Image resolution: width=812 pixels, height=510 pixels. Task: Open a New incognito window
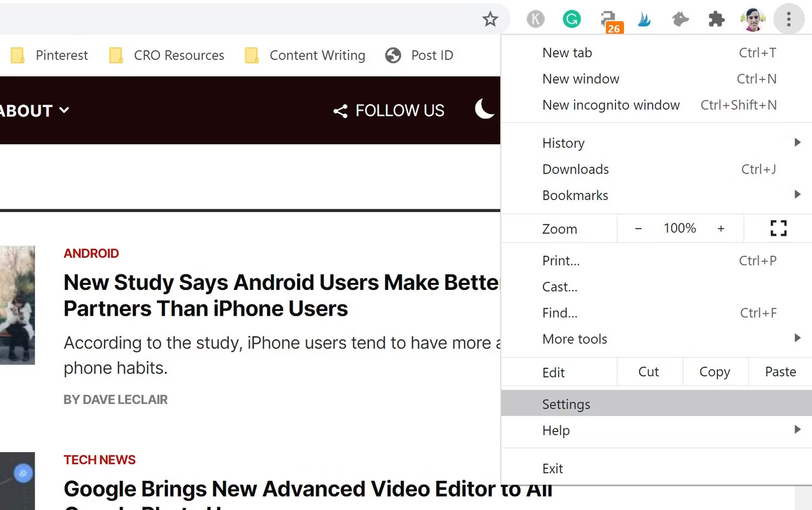tap(657, 105)
